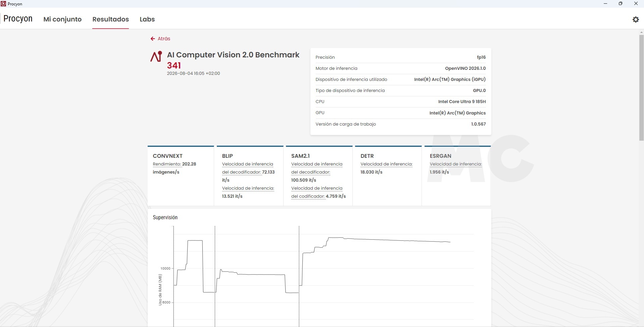
Task: Click the BLIP card heading
Action: 227,156
